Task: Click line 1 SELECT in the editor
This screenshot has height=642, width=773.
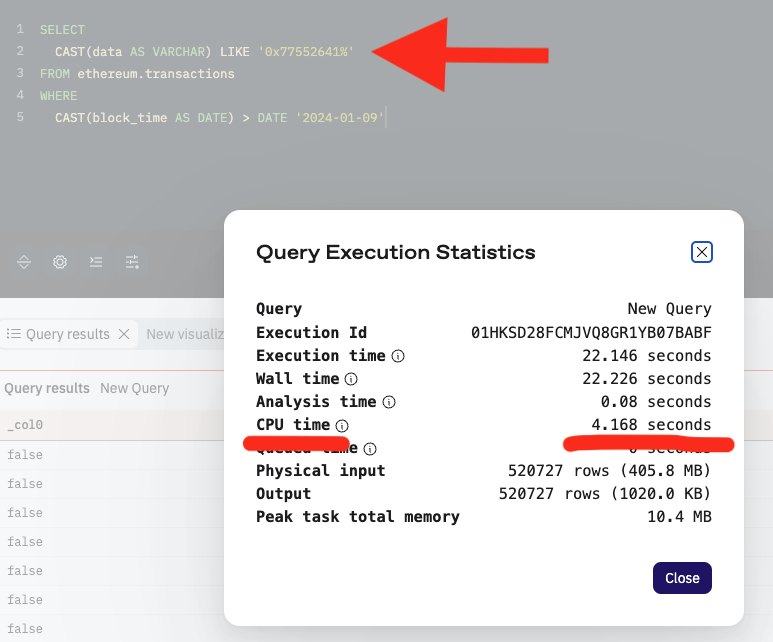Action: [62, 30]
